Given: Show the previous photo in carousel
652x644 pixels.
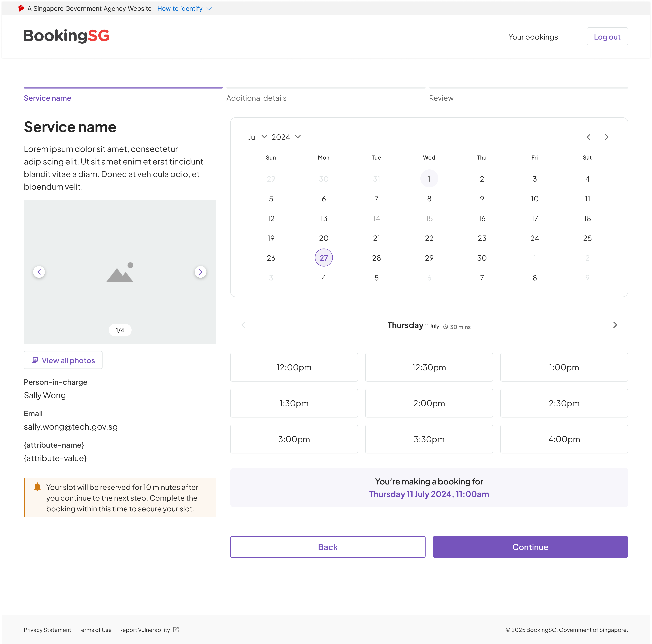Looking at the screenshot, I should pos(39,272).
